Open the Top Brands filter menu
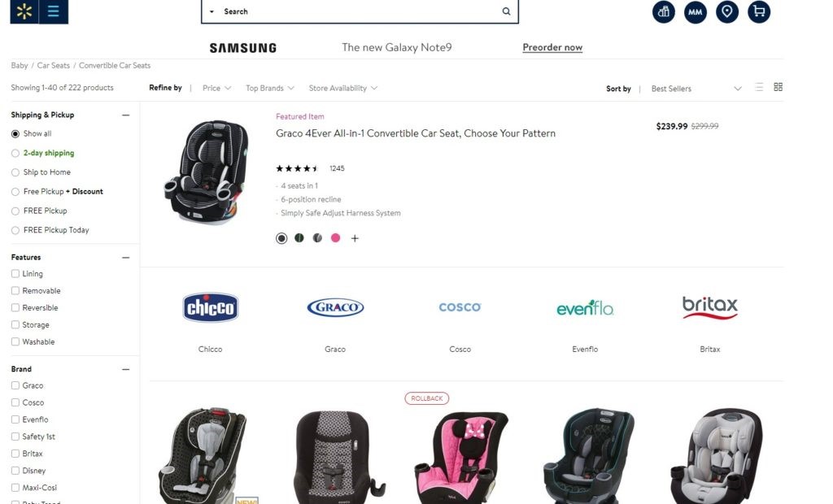This screenshot has width=833, height=504. pos(269,88)
